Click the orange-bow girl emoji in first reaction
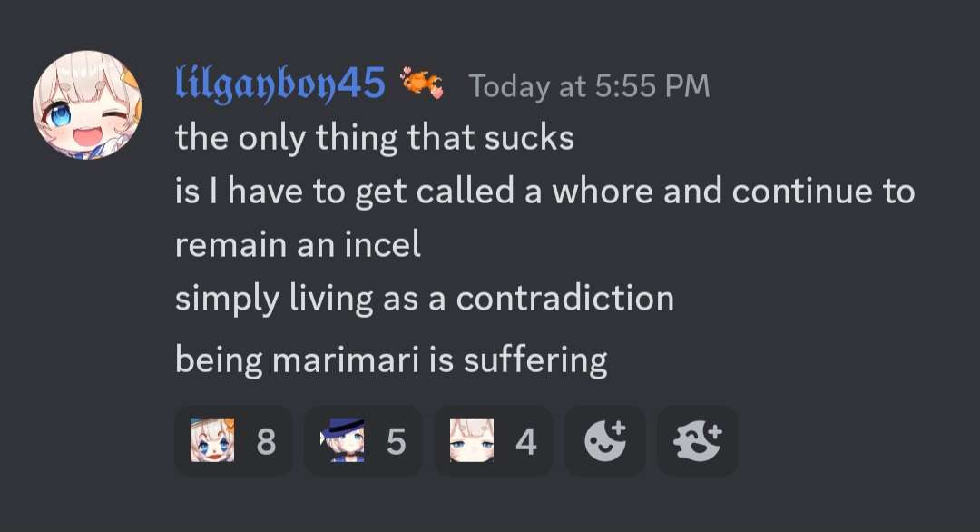Viewport: 980px width, 532px height. (212, 440)
